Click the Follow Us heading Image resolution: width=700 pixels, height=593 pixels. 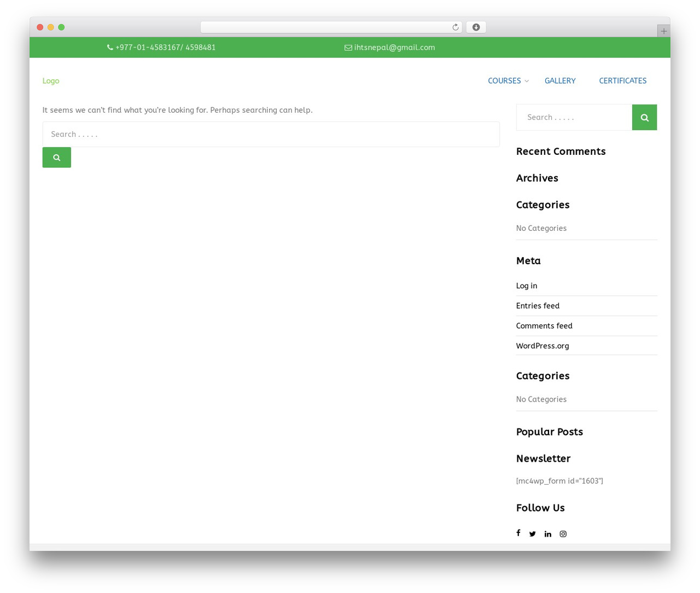(x=540, y=508)
